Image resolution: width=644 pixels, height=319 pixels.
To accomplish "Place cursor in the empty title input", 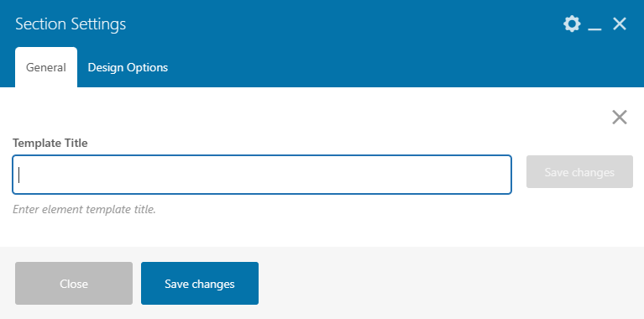I will (262, 175).
